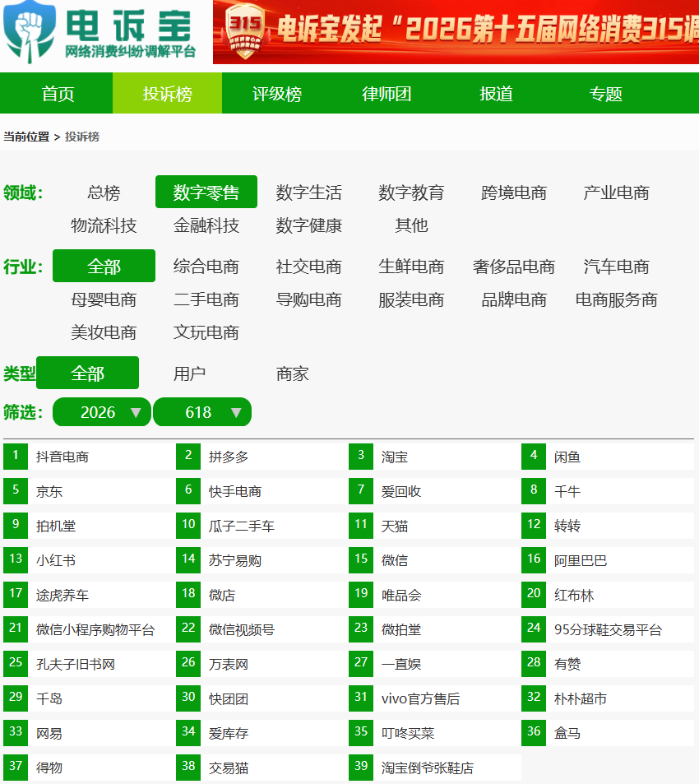This screenshot has width=699, height=784.
Task: Open the 评级榜 navigation tab
Action: 277,94
